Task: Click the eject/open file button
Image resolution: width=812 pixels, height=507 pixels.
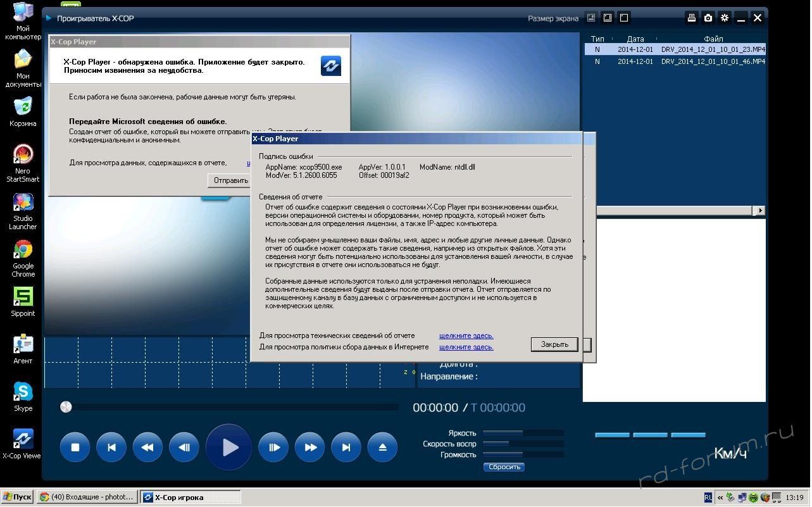Action: 382,448
